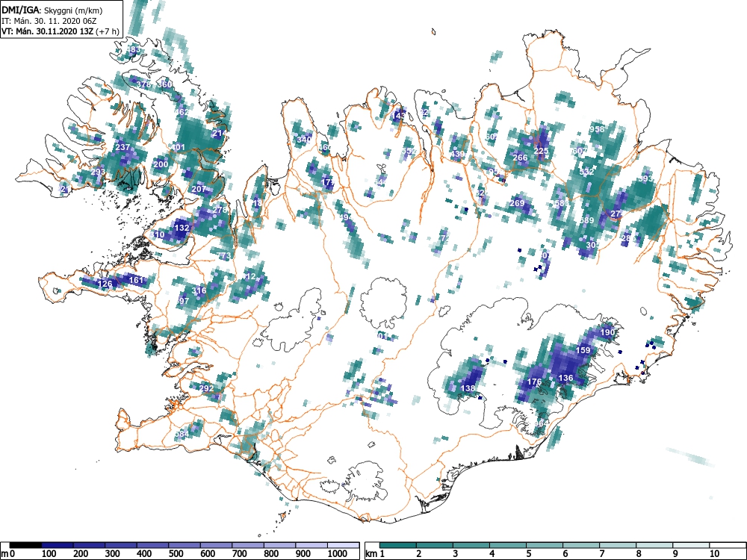
Task: Click the visibility value 378 on the map
Action: 143,84
